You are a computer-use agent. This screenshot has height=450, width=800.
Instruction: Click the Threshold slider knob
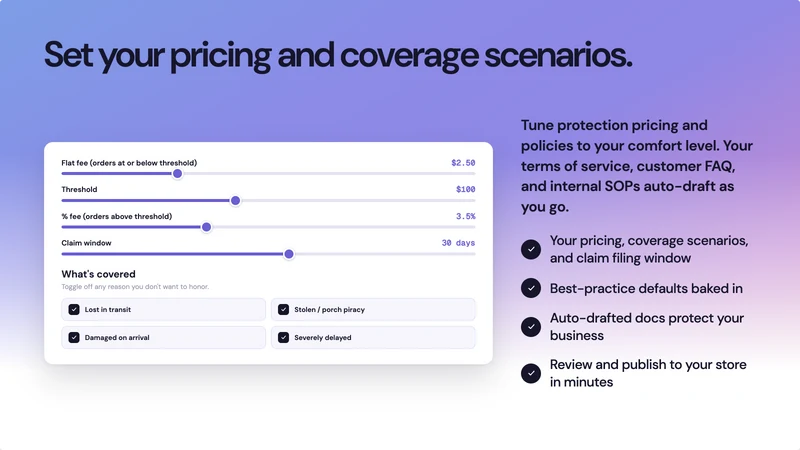(x=235, y=201)
